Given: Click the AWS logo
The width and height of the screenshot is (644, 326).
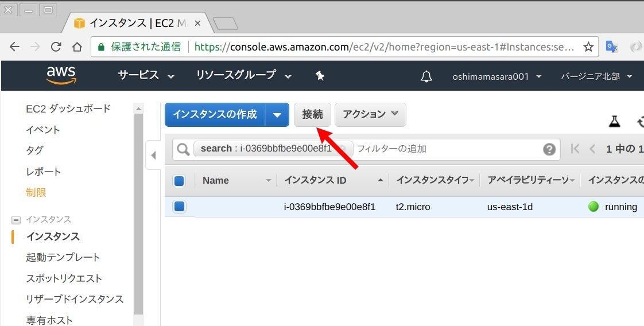Looking at the screenshot, I should [61, 75].
